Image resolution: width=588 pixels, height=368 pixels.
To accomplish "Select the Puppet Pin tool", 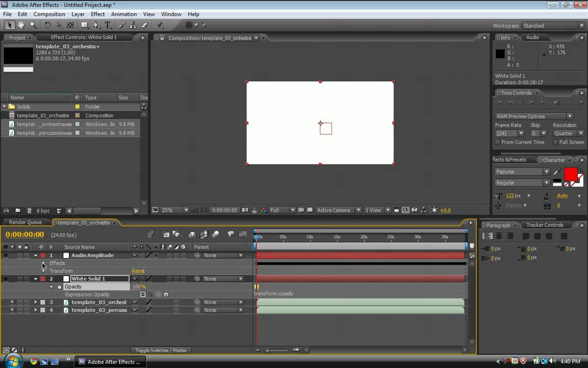I will [x=159, y=25].
